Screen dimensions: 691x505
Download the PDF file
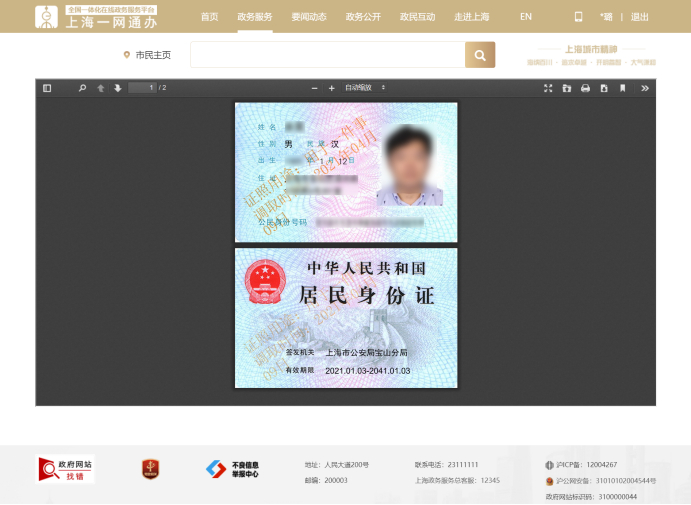click(x=604, y=88)
